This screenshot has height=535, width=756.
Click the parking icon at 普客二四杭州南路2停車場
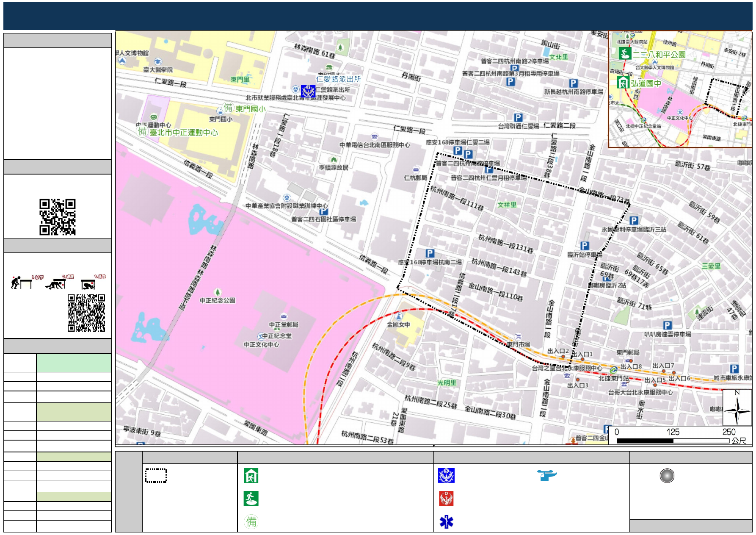point(514,69)
